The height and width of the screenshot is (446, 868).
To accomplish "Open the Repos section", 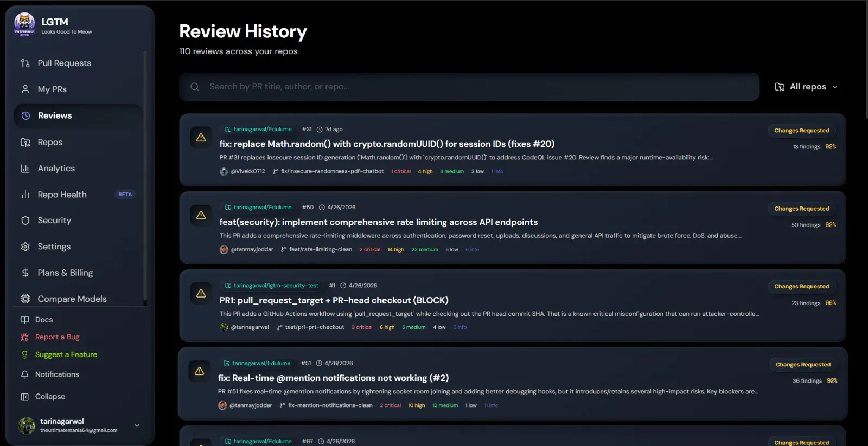I will tap(78, 142).
